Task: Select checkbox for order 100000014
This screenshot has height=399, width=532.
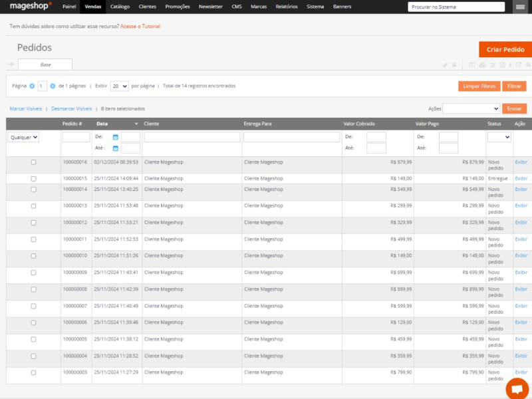Action: pyautogui.click(x=33, y=190)
